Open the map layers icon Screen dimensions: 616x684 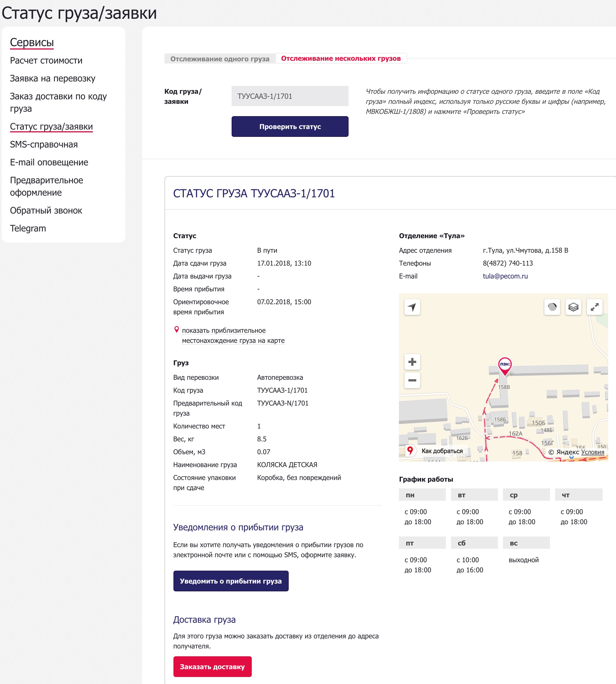tap(573, 307)
